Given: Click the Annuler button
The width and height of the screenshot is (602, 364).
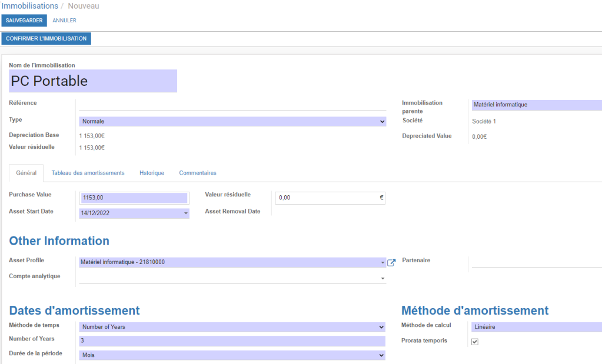Looking at the screenshot, I should tap(64, 21).
